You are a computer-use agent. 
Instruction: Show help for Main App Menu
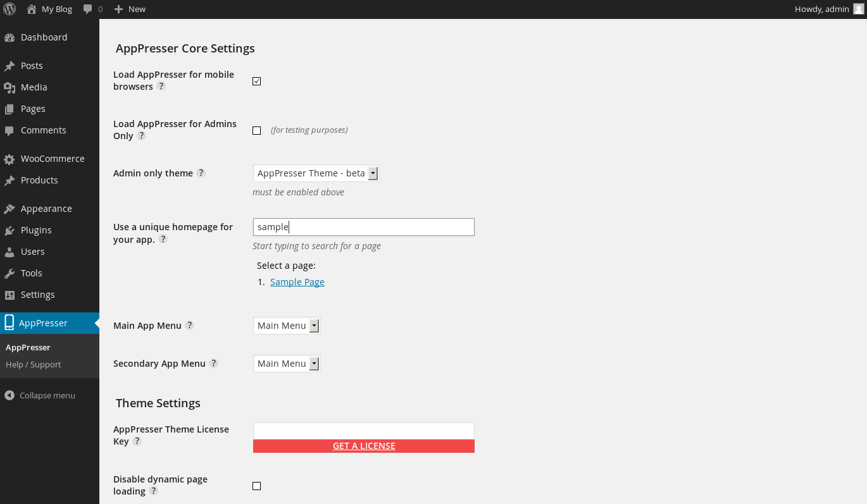click(x=189, y=325)
